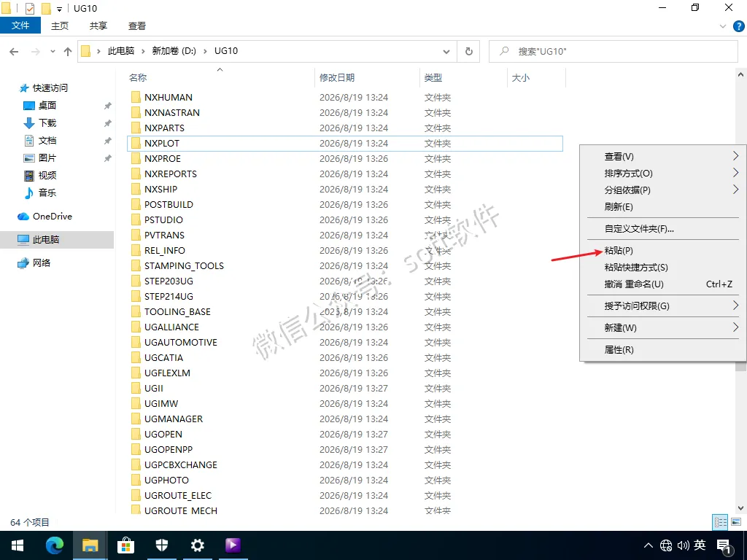
Task: Select the STAMPING_TOOLS folder
Action: (x=184, y=265)
